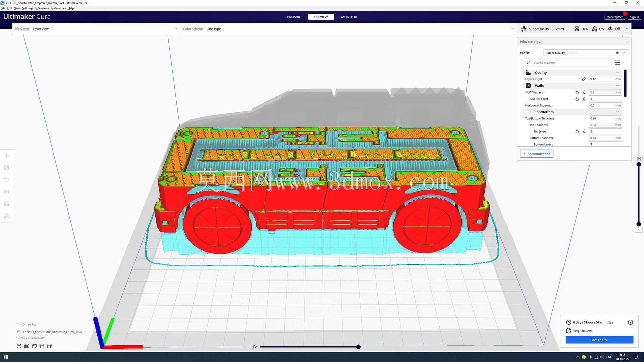Click the Top Layers formula icon
The width and height of the screenshot is (644, 362).
pyautogui.click(x=584, y=131)
